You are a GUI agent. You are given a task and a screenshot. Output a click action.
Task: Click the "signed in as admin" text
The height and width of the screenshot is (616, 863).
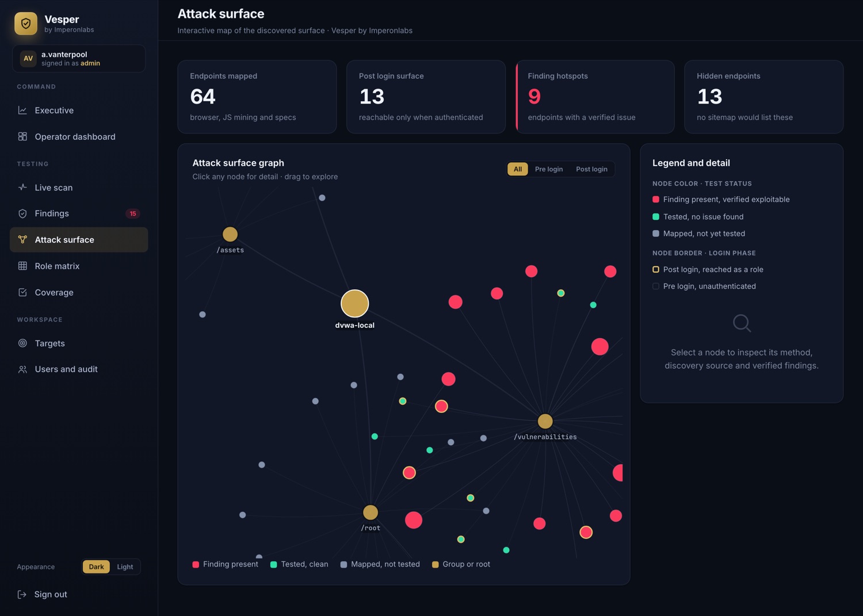(71, 63)
